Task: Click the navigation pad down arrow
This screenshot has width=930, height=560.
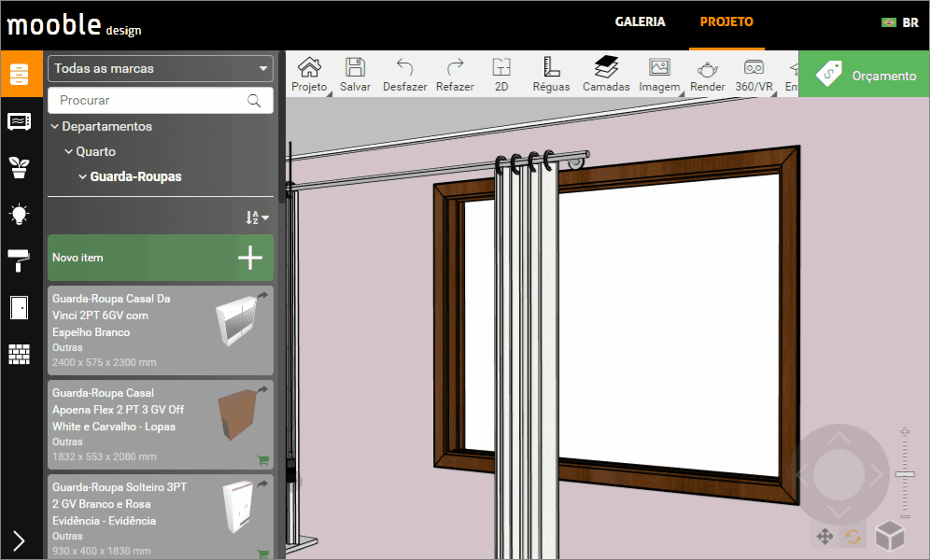Action: point(839,511)
